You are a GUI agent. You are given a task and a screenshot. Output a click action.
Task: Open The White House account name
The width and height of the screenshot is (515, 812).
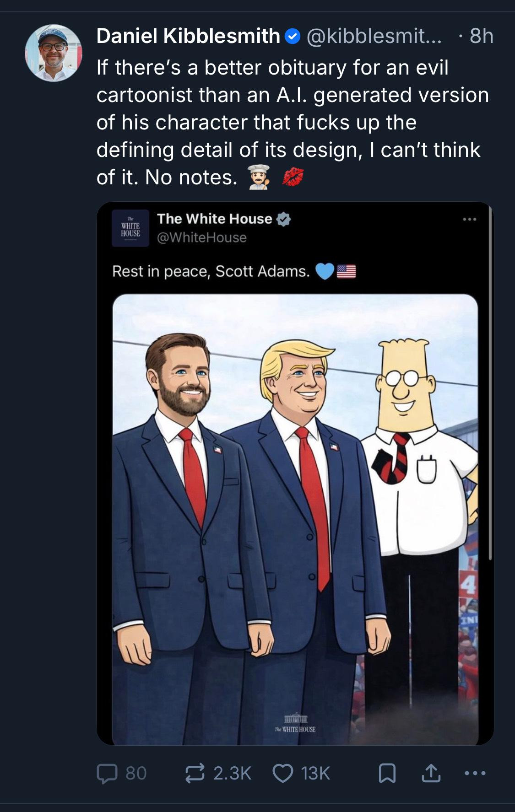tap(214, 219)
